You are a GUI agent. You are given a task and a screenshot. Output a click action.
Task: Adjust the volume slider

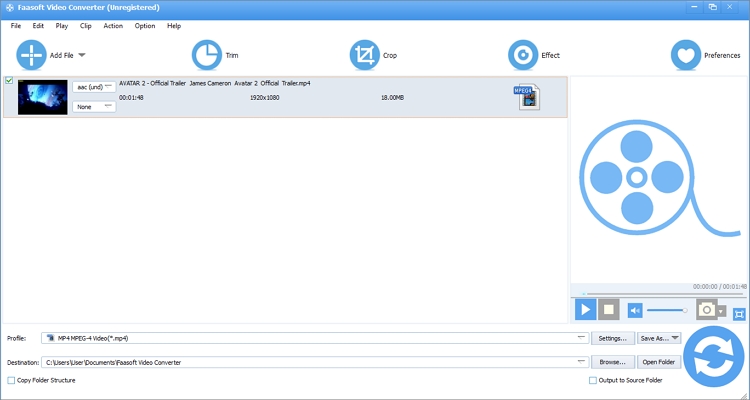(667, 311)
